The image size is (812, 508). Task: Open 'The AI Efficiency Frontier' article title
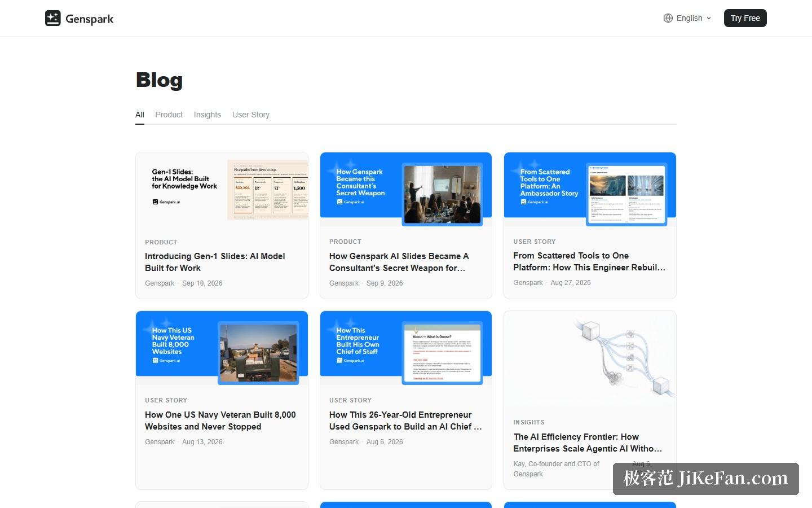[588, 443]
